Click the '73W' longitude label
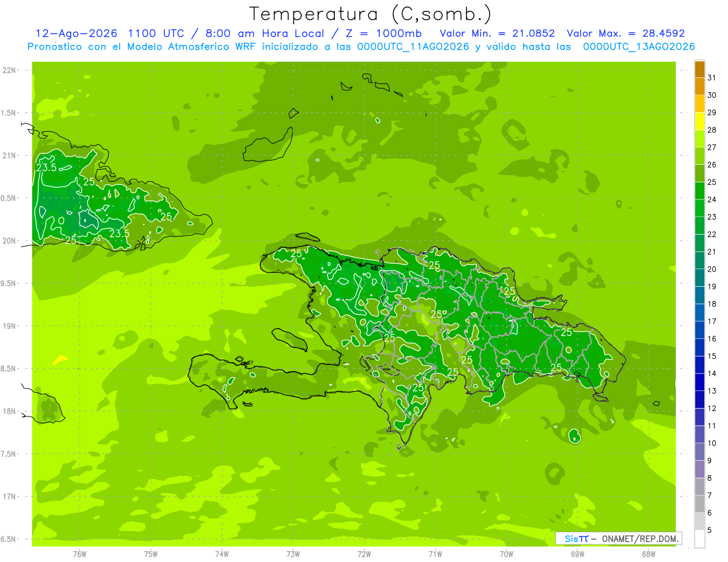728x562 pixels. tap(293, 554)
